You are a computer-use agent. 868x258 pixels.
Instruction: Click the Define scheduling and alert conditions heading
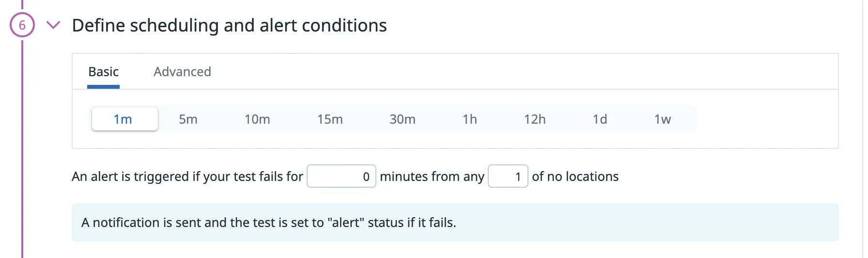[229, 25]
